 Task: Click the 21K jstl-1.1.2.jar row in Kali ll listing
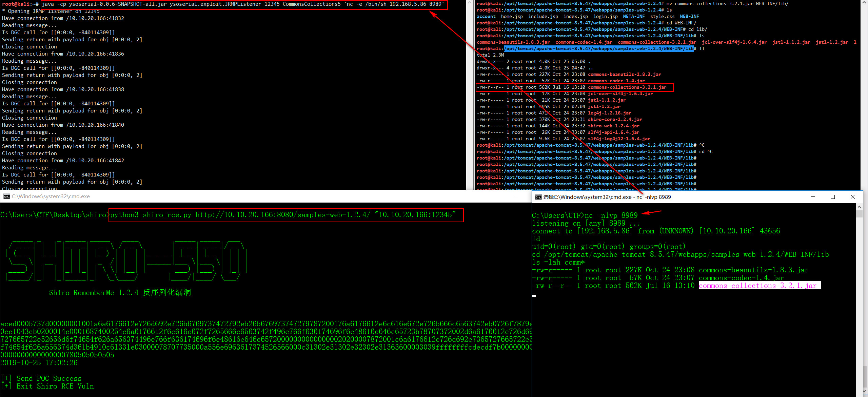tap(551, 100)
